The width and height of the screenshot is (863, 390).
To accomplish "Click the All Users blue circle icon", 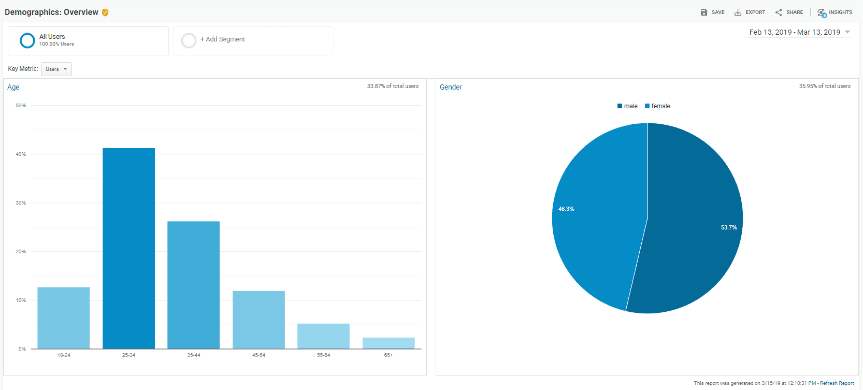I will [27, 41].
